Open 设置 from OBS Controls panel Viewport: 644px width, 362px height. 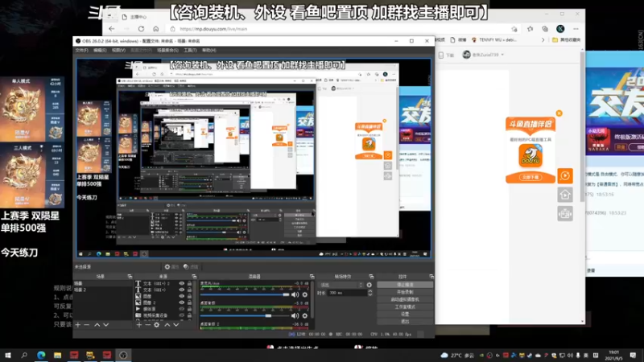point(405,314)
